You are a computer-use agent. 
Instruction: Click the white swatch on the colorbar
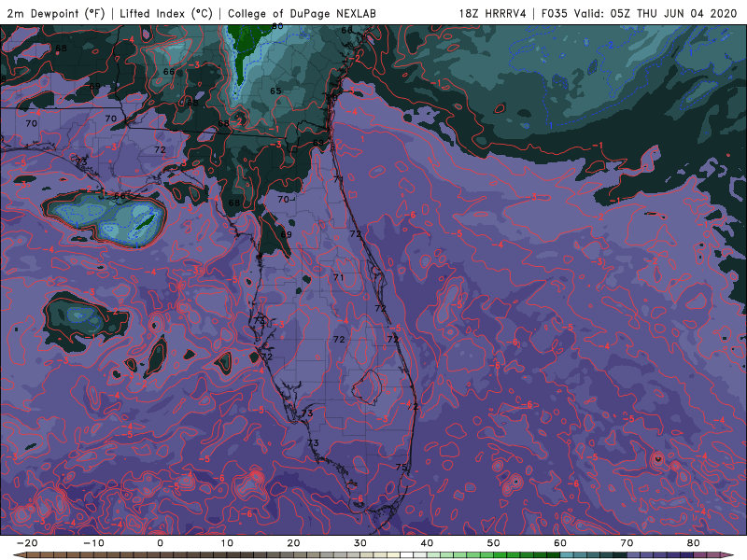pos(407,555)
